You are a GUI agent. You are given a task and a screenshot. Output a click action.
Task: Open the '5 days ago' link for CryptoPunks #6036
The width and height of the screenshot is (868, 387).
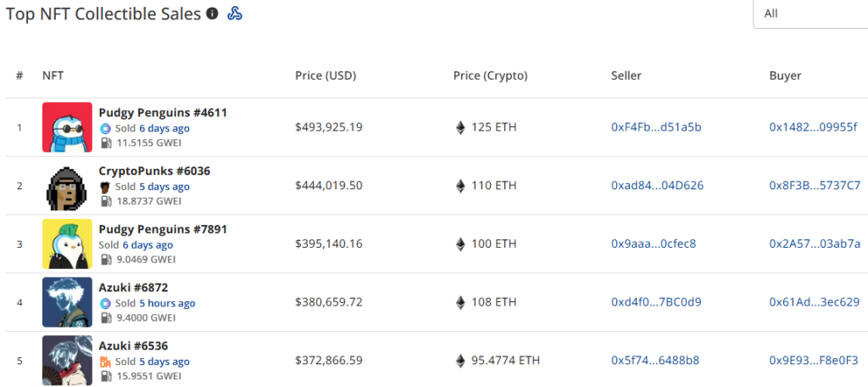164,187
